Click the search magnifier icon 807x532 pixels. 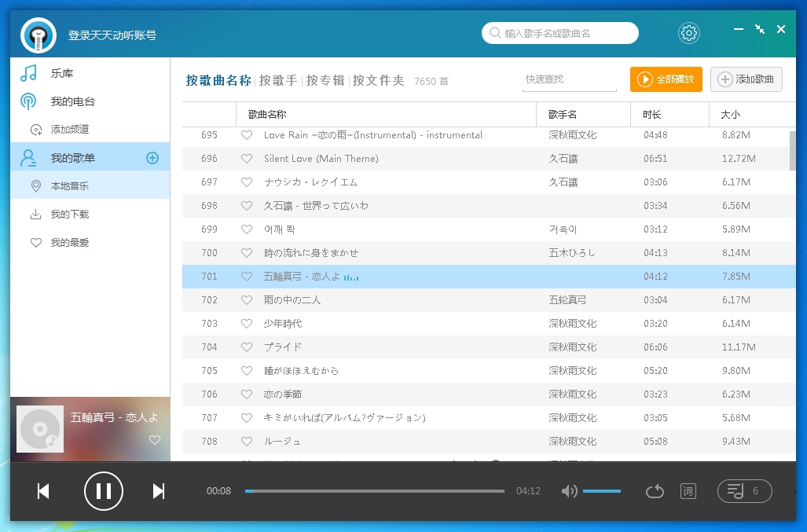pyautogui.click(x=495, y=33)
